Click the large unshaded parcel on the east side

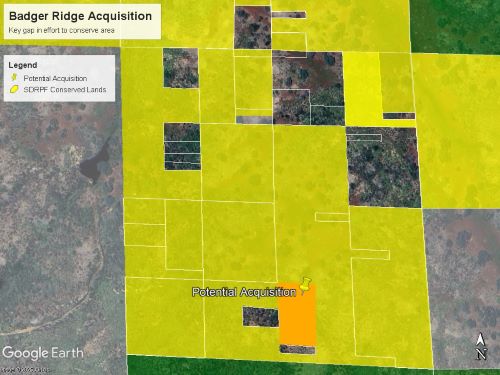(383, 167)
